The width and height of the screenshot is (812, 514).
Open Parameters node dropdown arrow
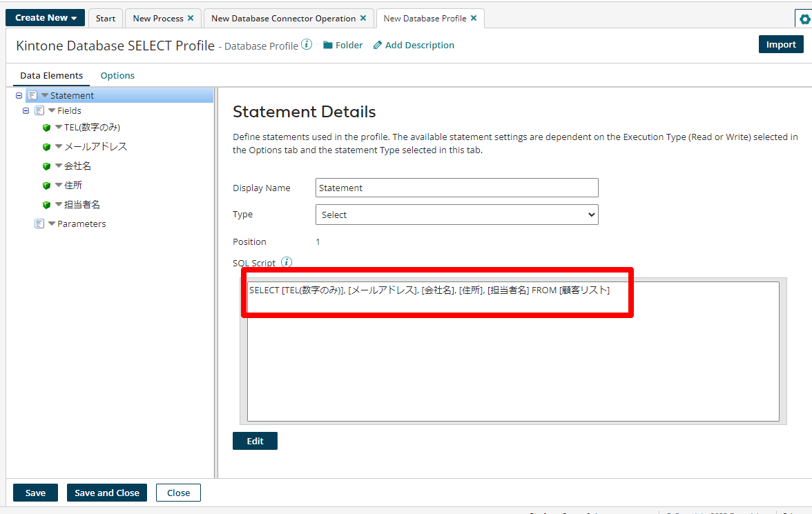pyautogui.click(x=52, y=224)
